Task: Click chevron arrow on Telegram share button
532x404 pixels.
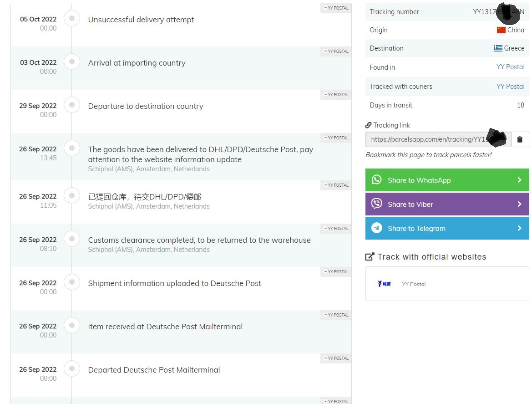Action: [519, 228]
